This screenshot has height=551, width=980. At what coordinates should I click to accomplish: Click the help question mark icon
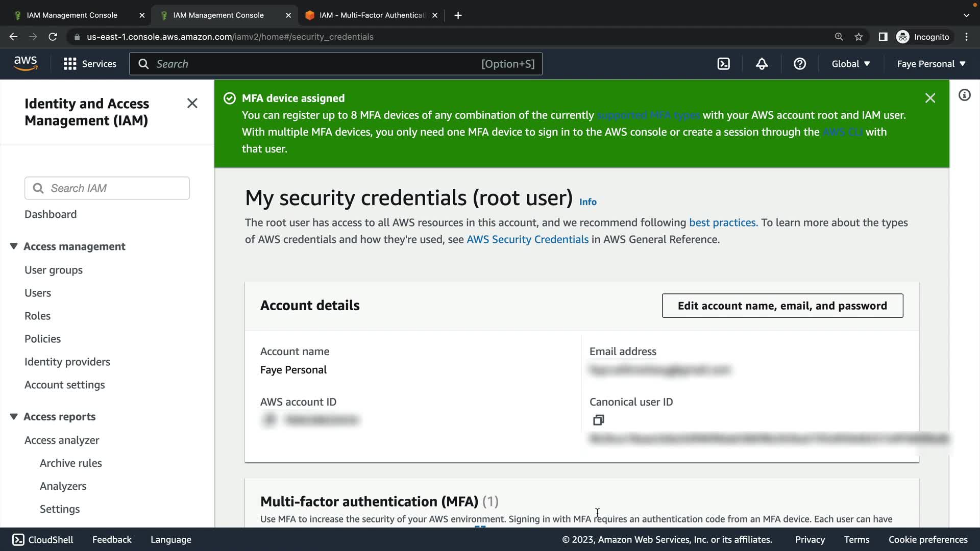tap(799, 64)
